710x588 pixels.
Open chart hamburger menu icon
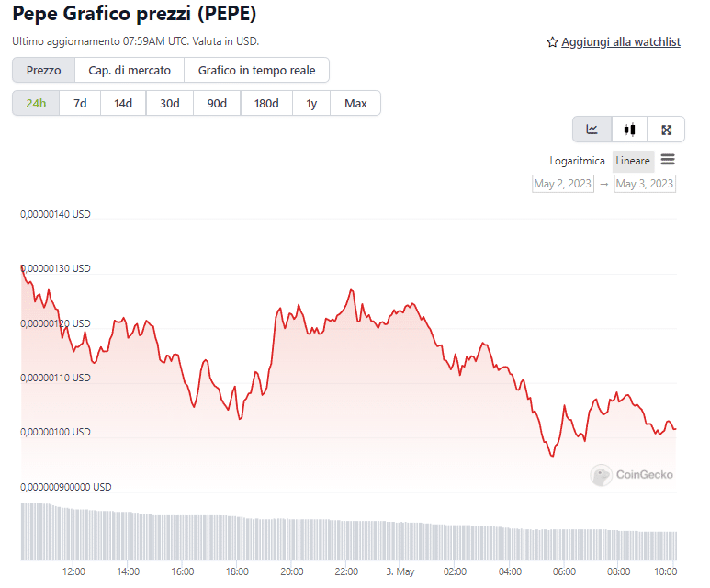pos(668,160)
